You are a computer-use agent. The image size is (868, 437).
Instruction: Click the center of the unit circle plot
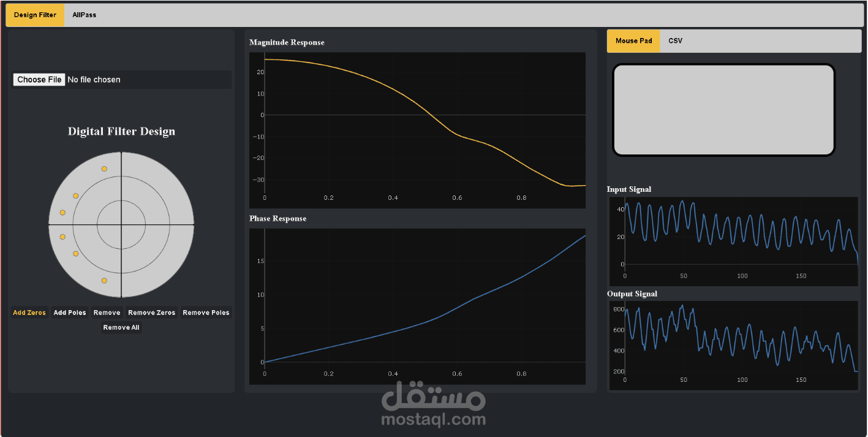click(121, 225)
